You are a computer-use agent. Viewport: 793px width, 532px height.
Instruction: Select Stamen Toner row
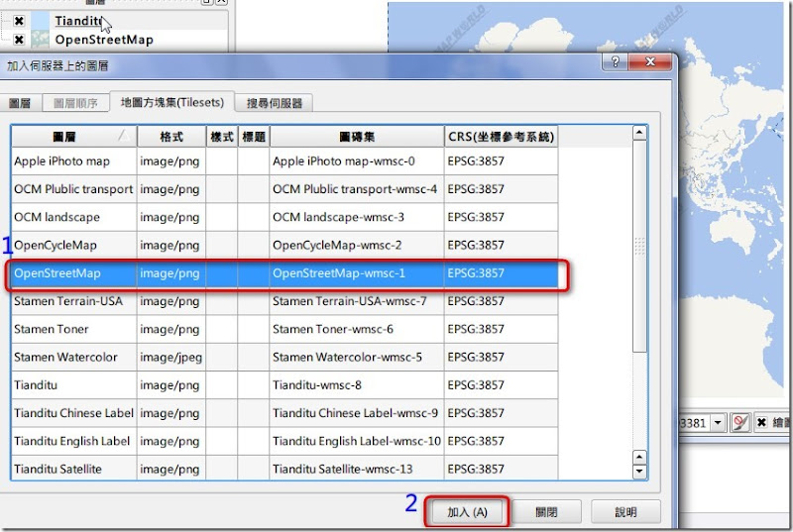(x=284, y=329)
